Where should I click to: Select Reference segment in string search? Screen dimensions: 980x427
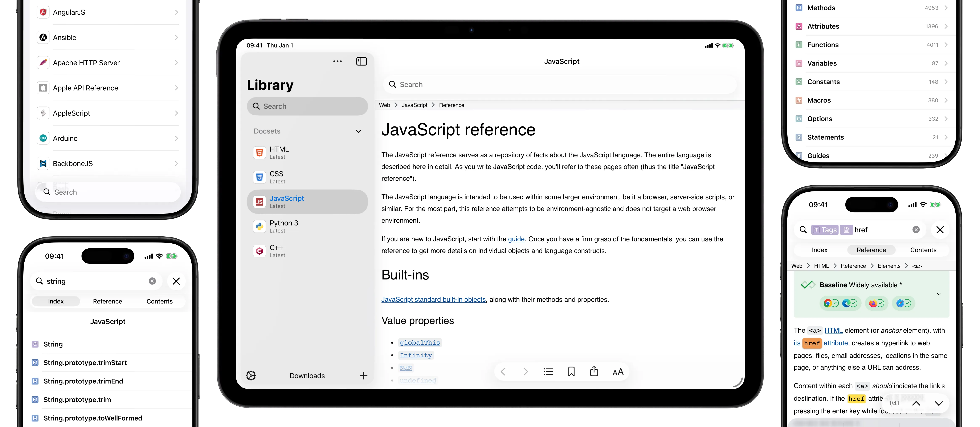(x=107, y=301)
